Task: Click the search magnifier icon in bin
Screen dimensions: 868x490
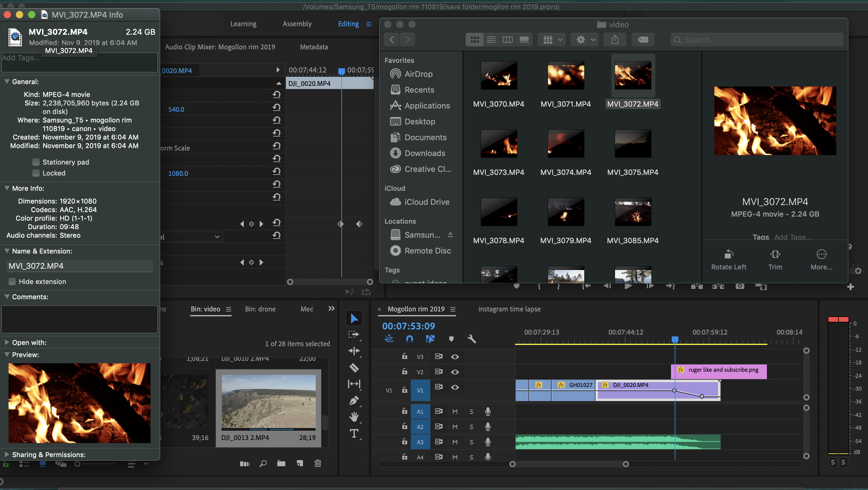Action: click(x=263, y=464)
